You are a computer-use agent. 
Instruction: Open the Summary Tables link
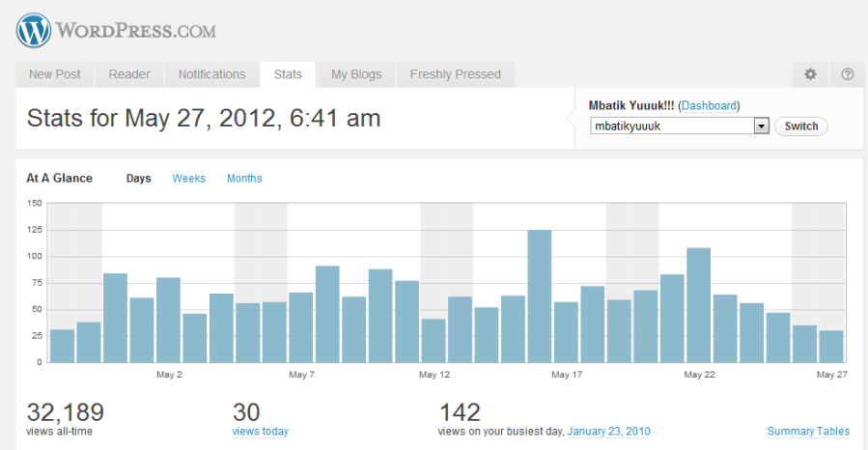pyautogui.click(x=808, y=432)
